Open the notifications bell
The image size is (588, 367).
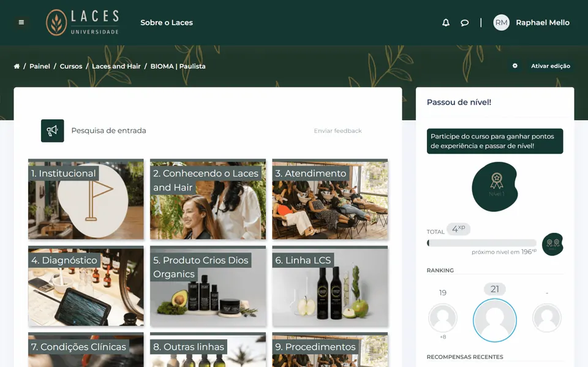(445, 23)
